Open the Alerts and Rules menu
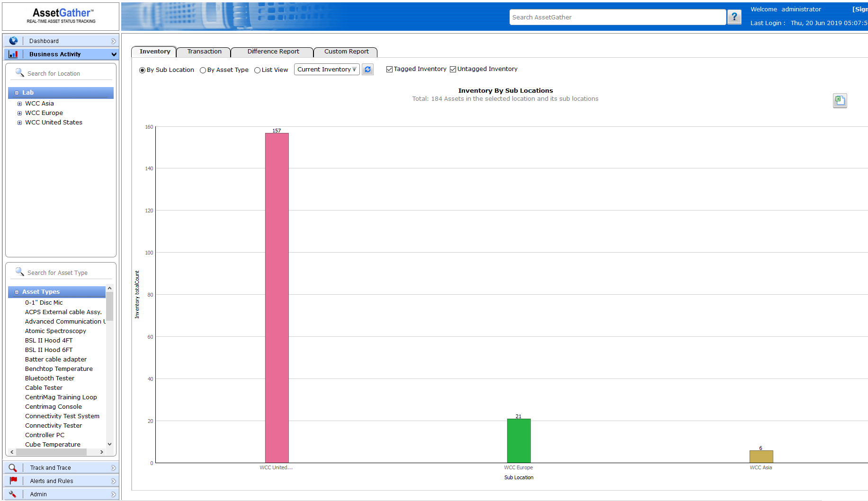Screen dimensions: 868x501 [x=61, y=481]
